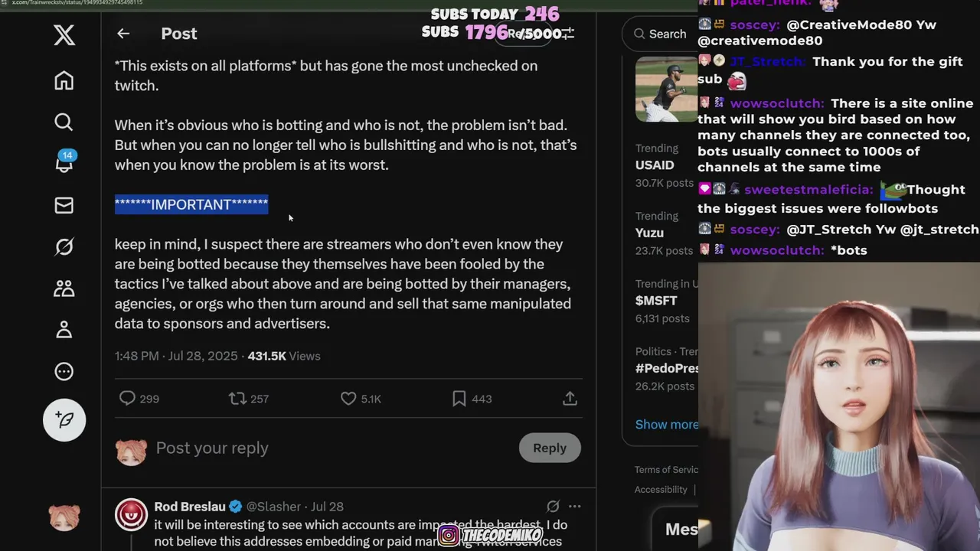The height and width of the screenshot is (551, 980).
Task: Open Notifications bell with 14 badge
Action: pyautogui.click(x=64, y=161)
